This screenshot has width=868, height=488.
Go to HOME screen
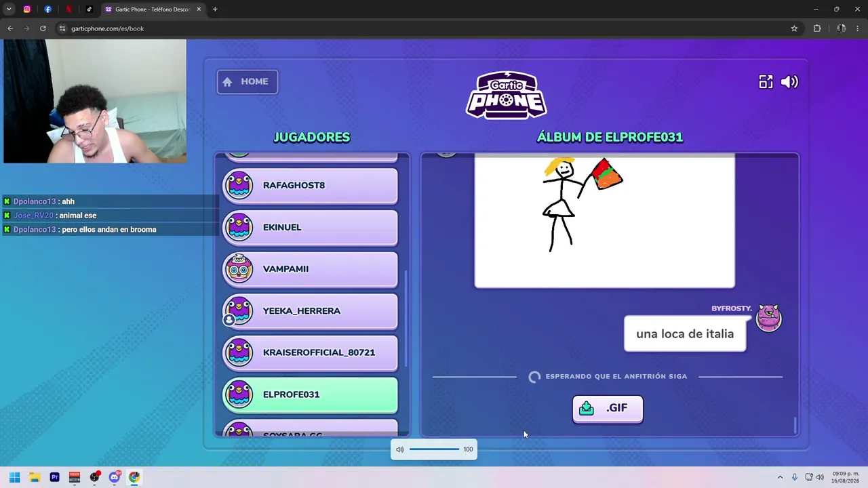point(247,81)
